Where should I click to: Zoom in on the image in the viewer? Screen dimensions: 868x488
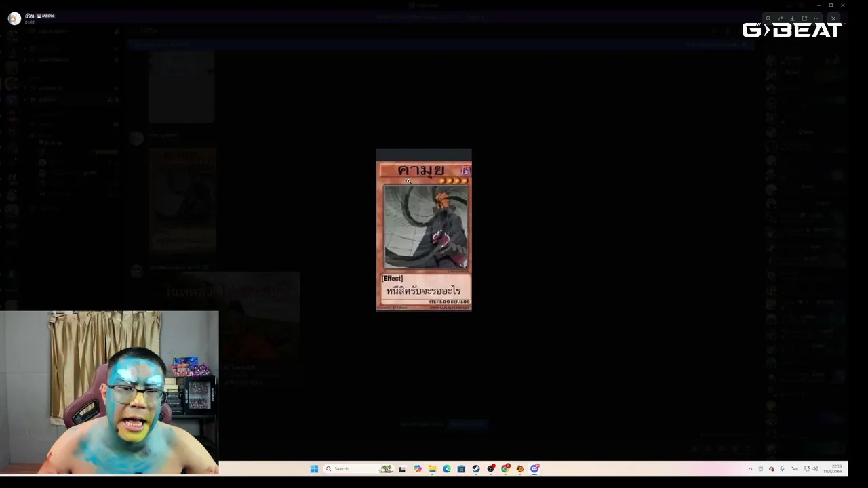[768, 18]
